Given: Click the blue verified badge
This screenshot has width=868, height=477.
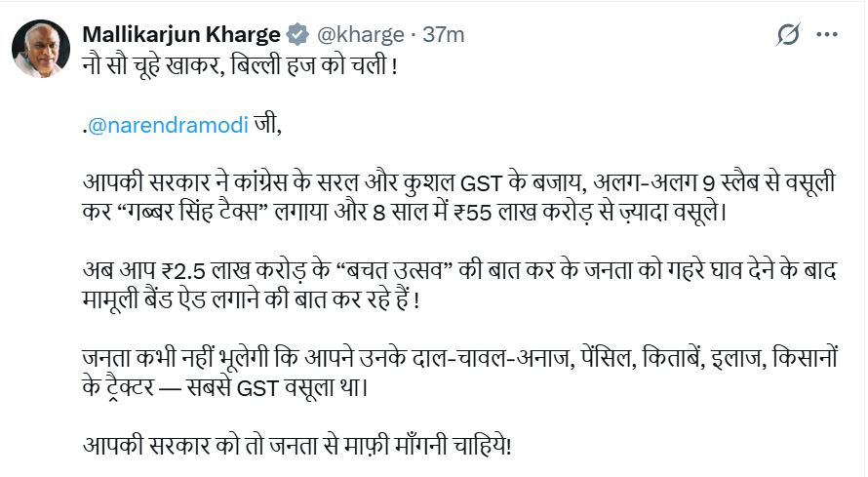Looking at the screenshot, I should coord(297,35).
